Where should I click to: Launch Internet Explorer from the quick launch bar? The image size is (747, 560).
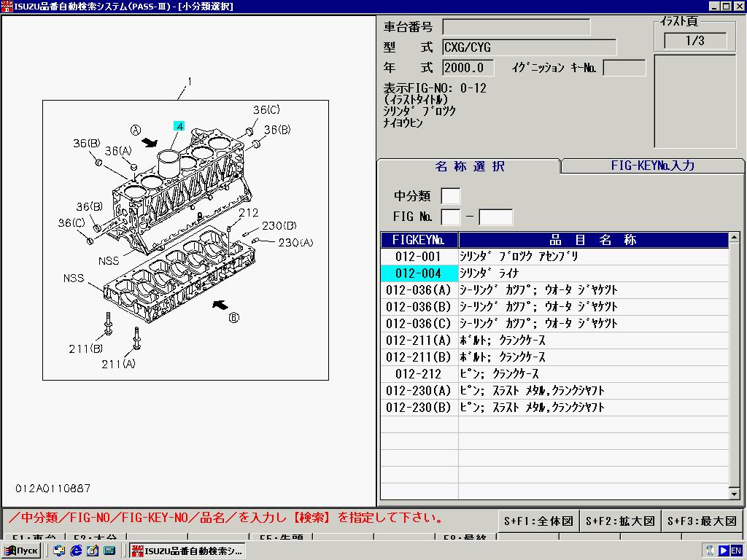tap(76, 551)
